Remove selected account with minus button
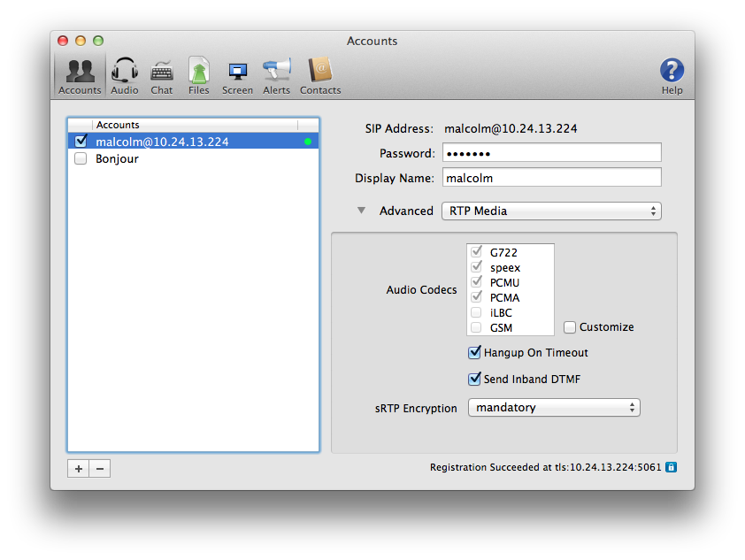The height and width of the screenshot is (560, 745). tap(100, 469)
